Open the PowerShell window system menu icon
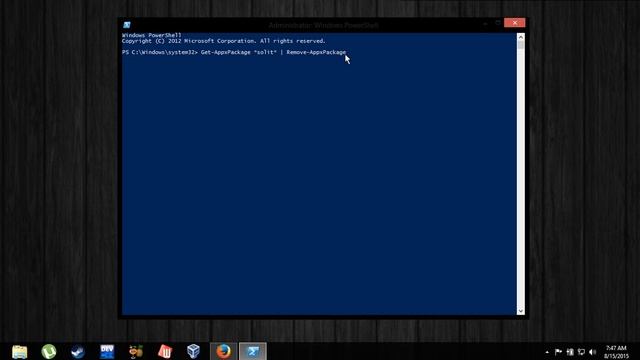 coord(127,25)
